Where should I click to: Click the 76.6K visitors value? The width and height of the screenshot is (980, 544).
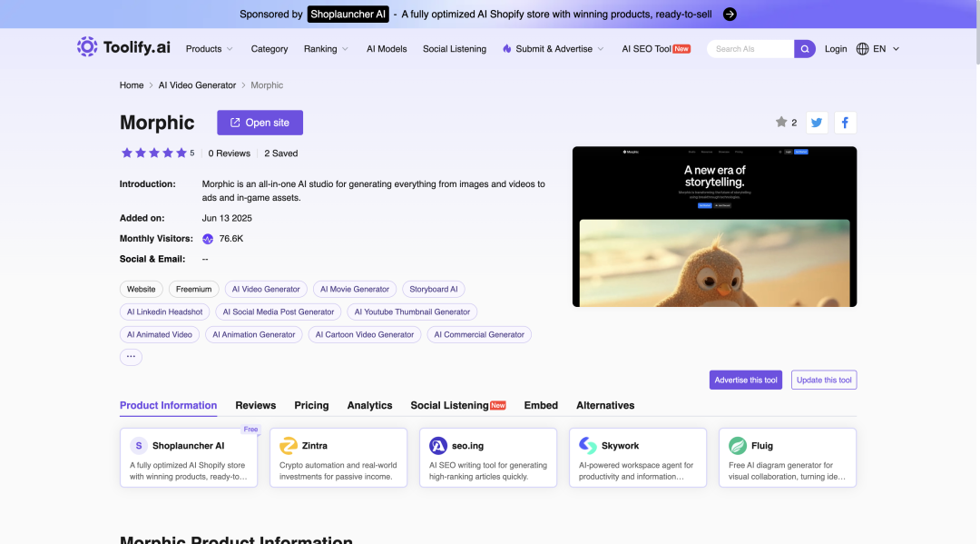(x=231, y=239)
